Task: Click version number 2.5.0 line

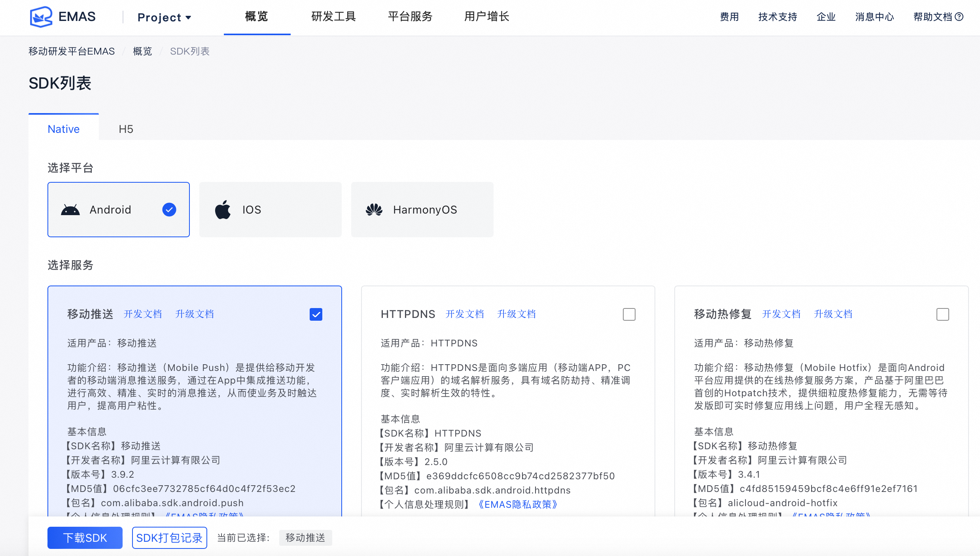Action: click(x=414, y=461)
